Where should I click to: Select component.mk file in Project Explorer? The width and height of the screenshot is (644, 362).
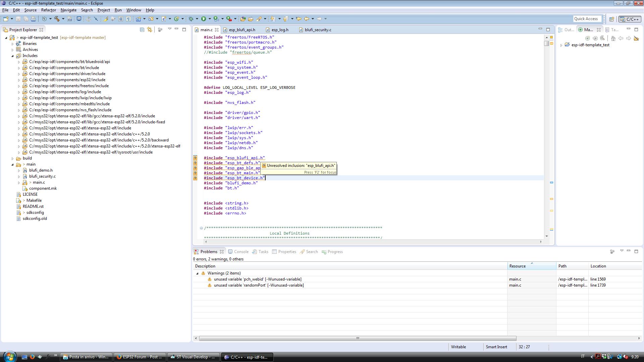43,188
